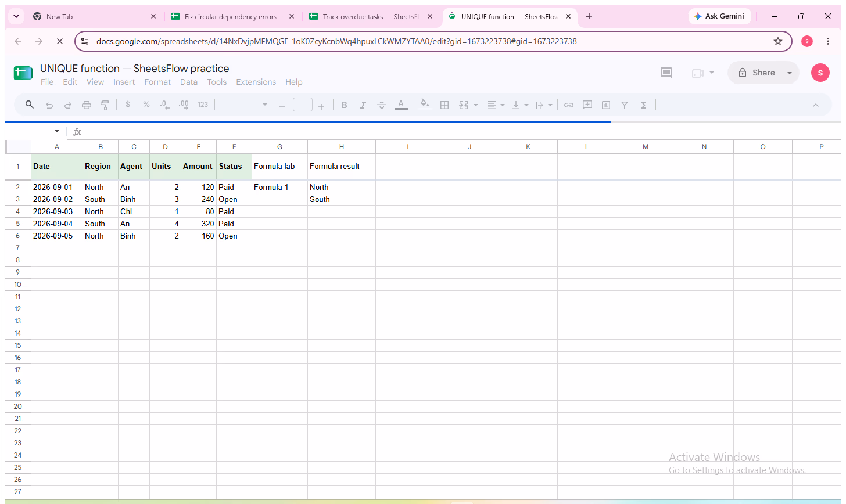Viewport: 846px width, 504px height.
Task: Increase font size with plus button
Action: point(321,106)
